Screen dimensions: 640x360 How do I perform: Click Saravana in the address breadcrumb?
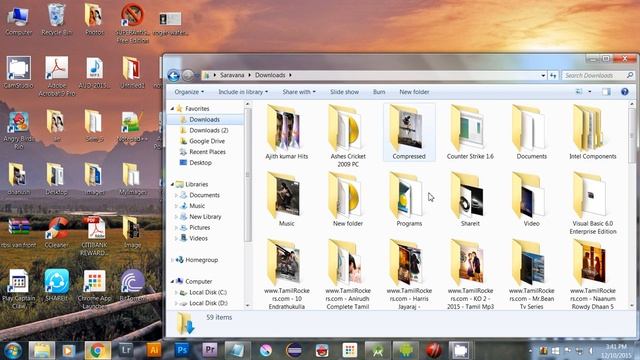coord(232,75)
